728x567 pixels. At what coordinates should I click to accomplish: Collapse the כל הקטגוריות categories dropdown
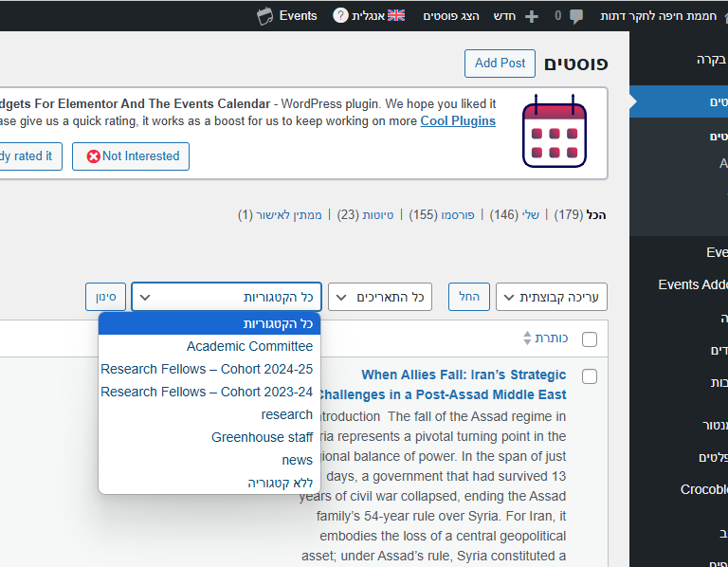(x=227, y=297)
